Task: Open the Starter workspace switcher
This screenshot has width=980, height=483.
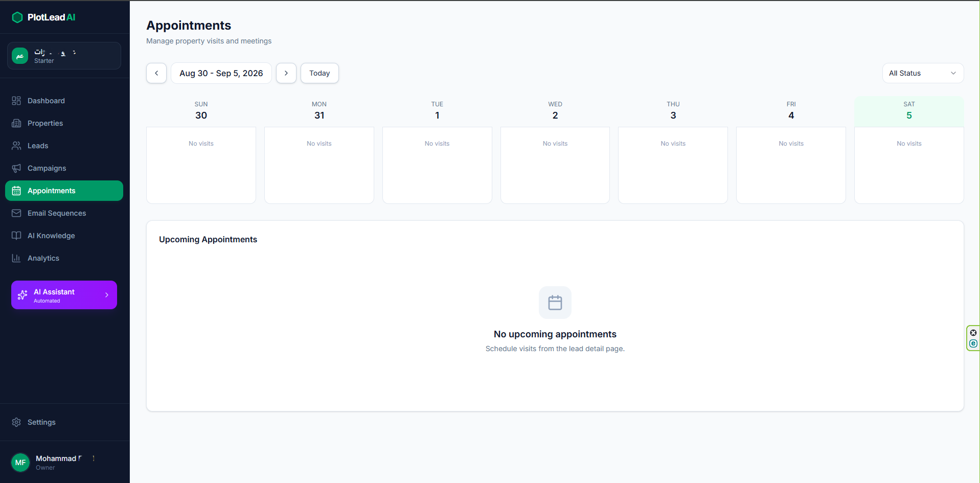Action: (x=64, y=56)
